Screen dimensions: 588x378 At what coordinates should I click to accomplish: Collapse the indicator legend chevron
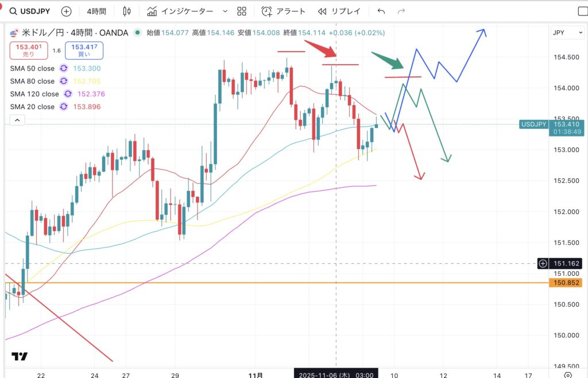17,120
